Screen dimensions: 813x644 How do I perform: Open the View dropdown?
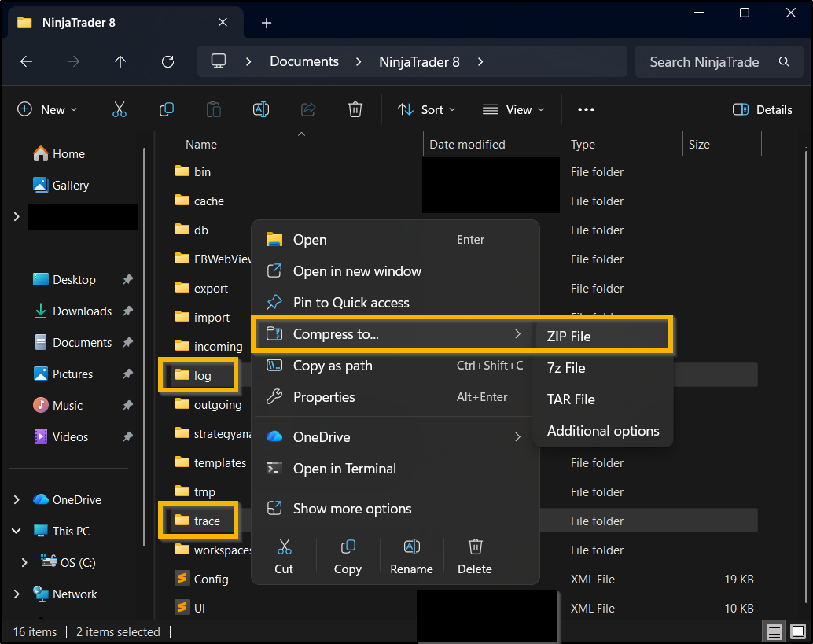point(513,109)
